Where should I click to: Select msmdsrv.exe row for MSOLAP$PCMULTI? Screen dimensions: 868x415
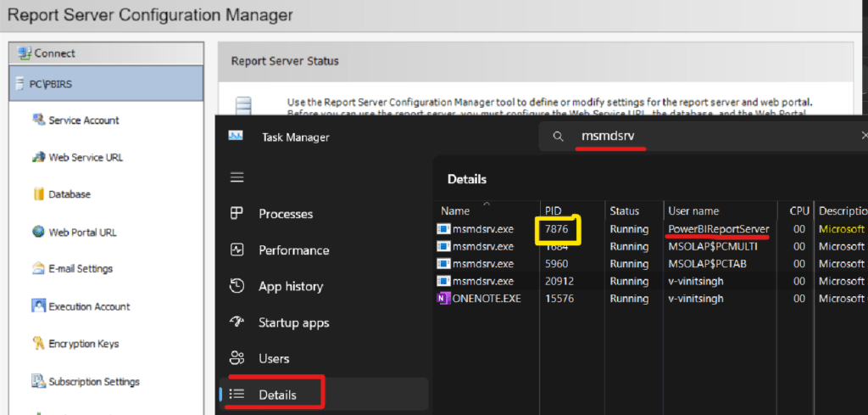[x=651, y=246]
